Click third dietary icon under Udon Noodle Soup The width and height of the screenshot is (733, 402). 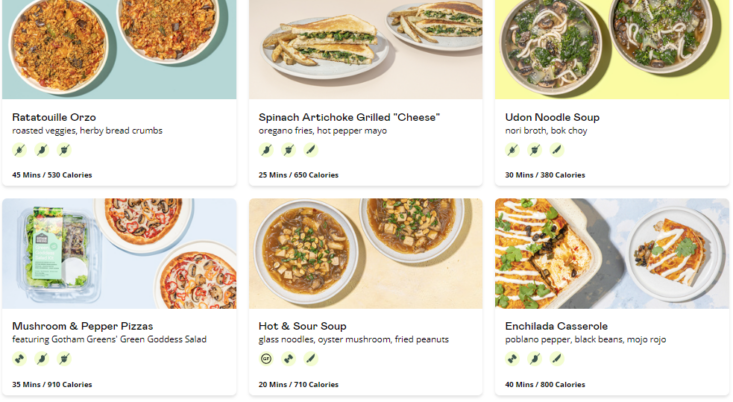point(557,150)
